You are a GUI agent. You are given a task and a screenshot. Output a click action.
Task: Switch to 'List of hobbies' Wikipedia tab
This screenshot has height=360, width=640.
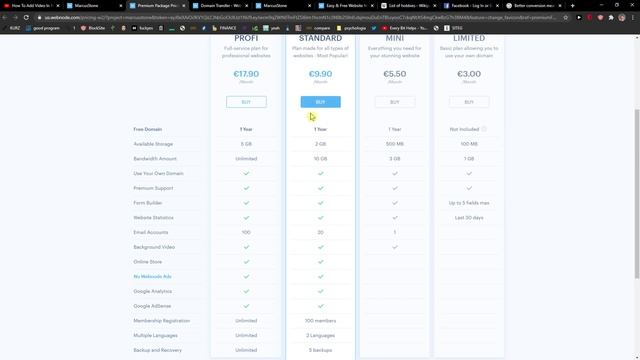409,6
